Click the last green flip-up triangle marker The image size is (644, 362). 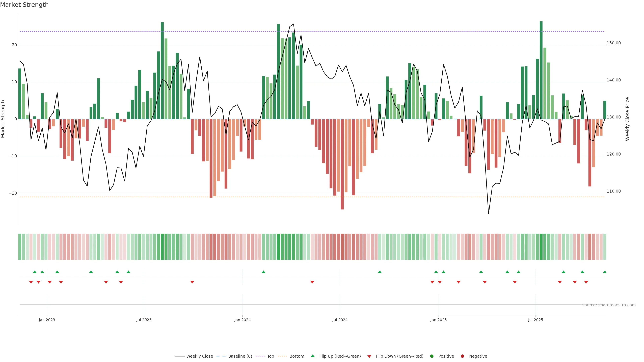click(x=604, y=272)
